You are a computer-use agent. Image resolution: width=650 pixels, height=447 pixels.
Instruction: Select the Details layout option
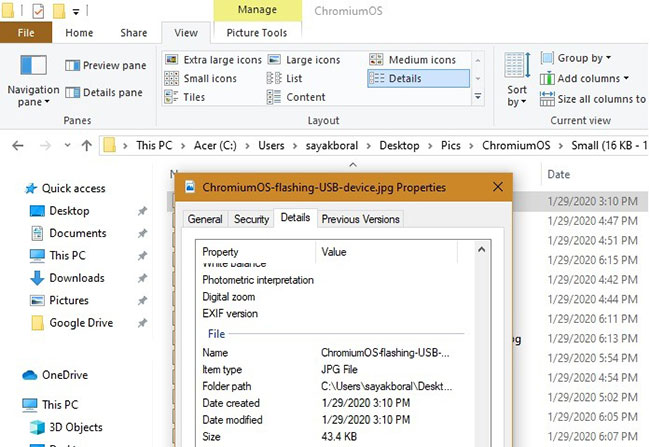click(418, 78)
